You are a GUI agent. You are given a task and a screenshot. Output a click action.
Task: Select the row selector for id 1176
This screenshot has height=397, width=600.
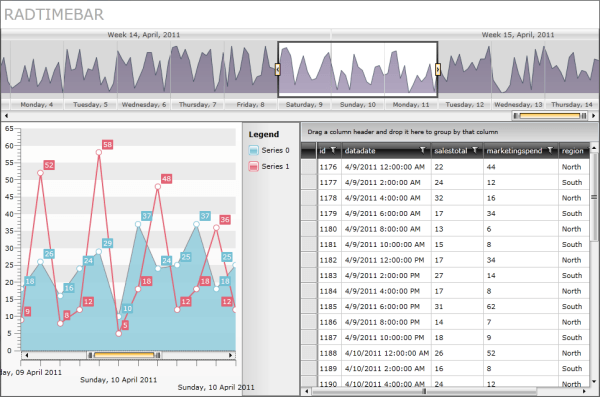pyautogui.click(x=309, y=167)
